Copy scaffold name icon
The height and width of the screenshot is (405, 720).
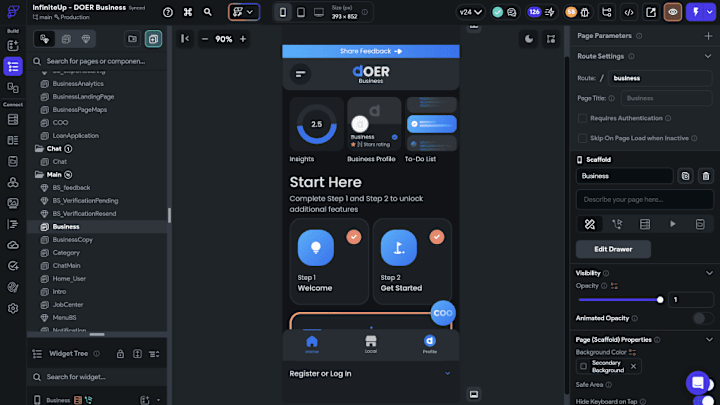[685, 176]
